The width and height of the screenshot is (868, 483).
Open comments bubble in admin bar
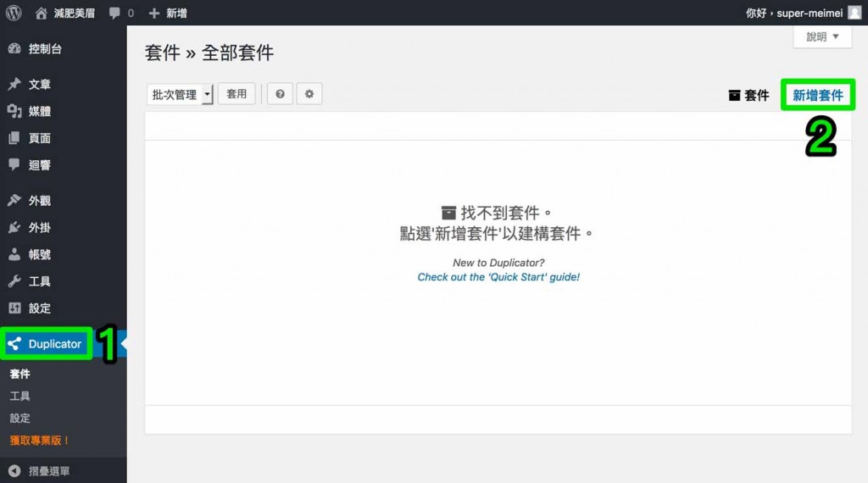[x=121, y=13]
